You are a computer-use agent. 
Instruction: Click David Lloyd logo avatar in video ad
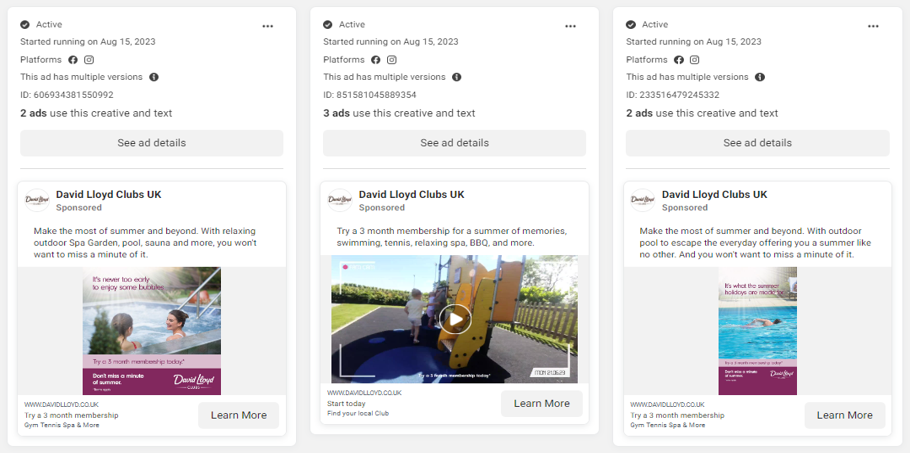tap(340, 200)
